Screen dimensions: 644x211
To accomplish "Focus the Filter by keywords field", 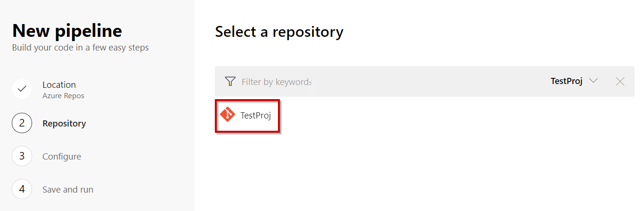I will pyautogui.click(x=277, y=82).
